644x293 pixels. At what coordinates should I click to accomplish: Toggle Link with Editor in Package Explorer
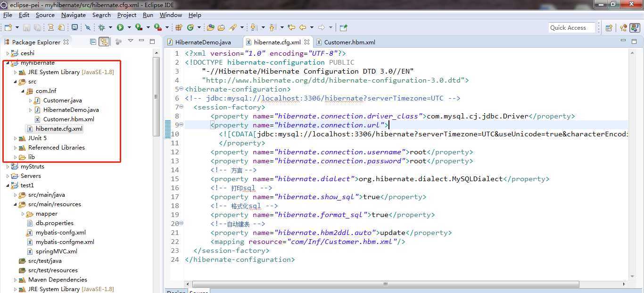pos(104,42)
